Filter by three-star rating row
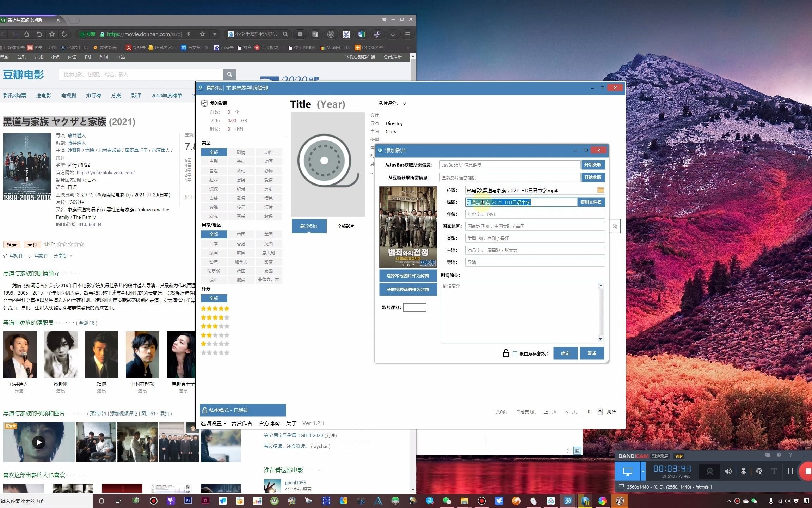Image resolution: width=812 pixels, height=508 pixels. (215, 326)
